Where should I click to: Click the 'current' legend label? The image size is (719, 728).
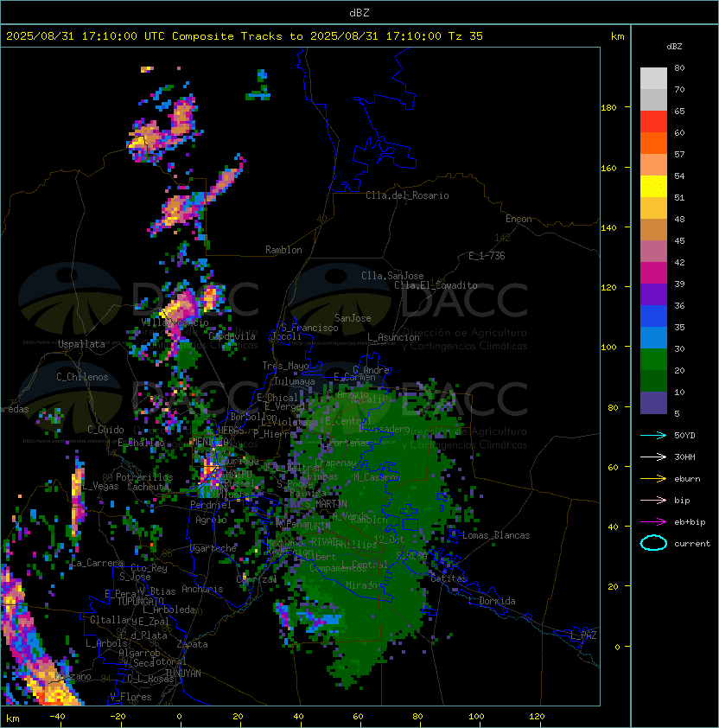tap(692, 544)
